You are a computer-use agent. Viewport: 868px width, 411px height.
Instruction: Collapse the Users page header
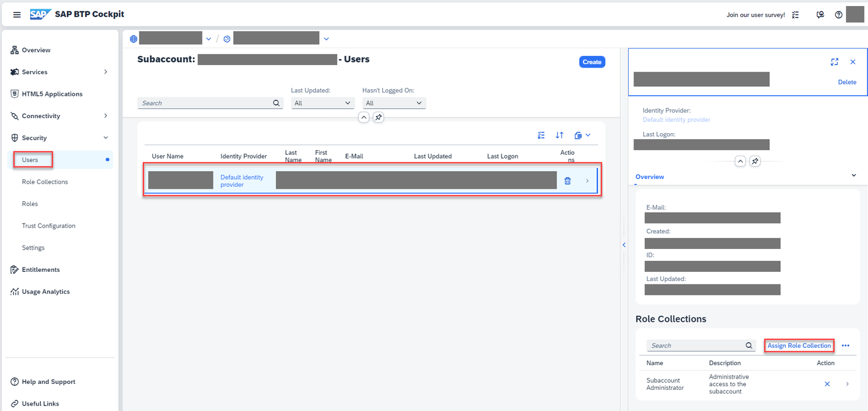(363, 118)
